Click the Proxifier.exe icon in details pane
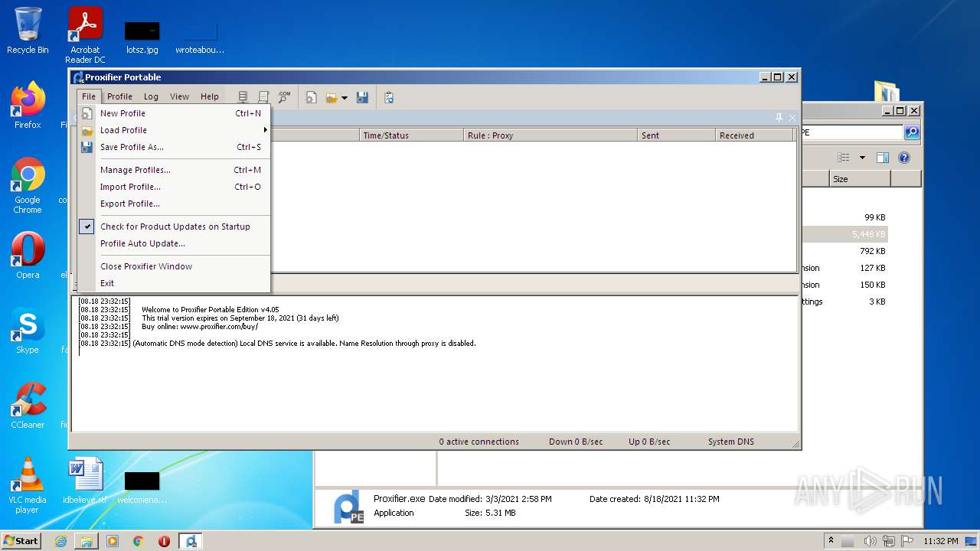This screenshot has height=551, width=980. click(348, 507)
